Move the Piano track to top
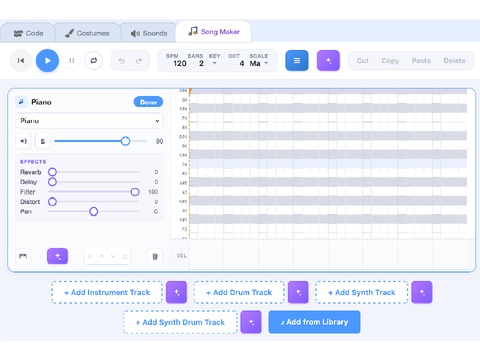The width and height of the screenshot is (480, 360). [x=90, y=256]
